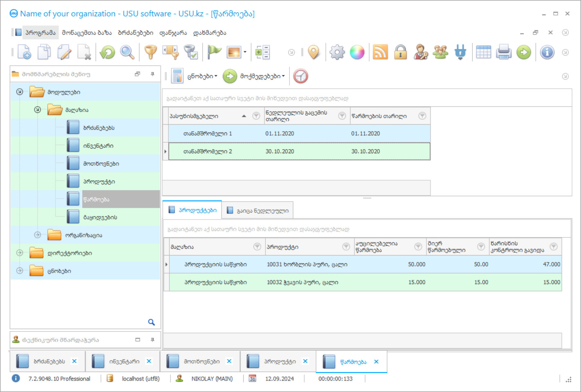The width and height of the screenshot is (581, 392).
Task: Click the red clock icon
Action: (301, 76)
